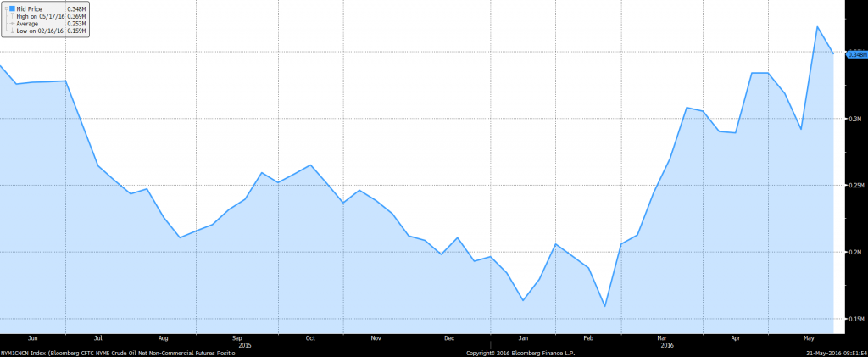The height and width of the screenshot is (357, 868).
Task: Click the May 2016 peak data point
Action: click(x=817, y=26)
